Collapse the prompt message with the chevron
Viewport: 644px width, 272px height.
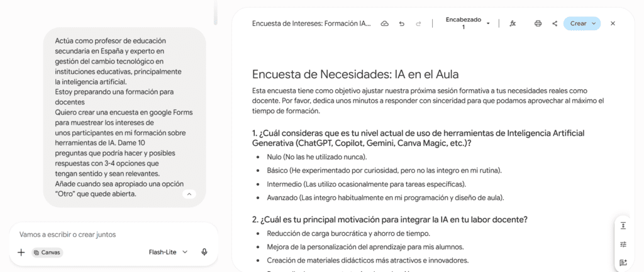[189, 194]
